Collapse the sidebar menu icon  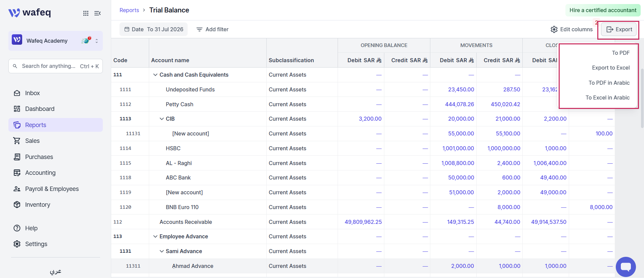pos(97,13)
